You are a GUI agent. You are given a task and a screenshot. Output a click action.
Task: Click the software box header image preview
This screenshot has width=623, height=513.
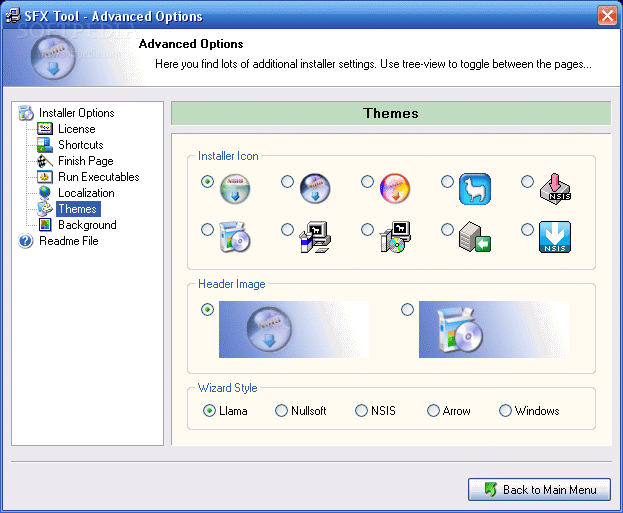pyautogui.click(x=494, y=329)
